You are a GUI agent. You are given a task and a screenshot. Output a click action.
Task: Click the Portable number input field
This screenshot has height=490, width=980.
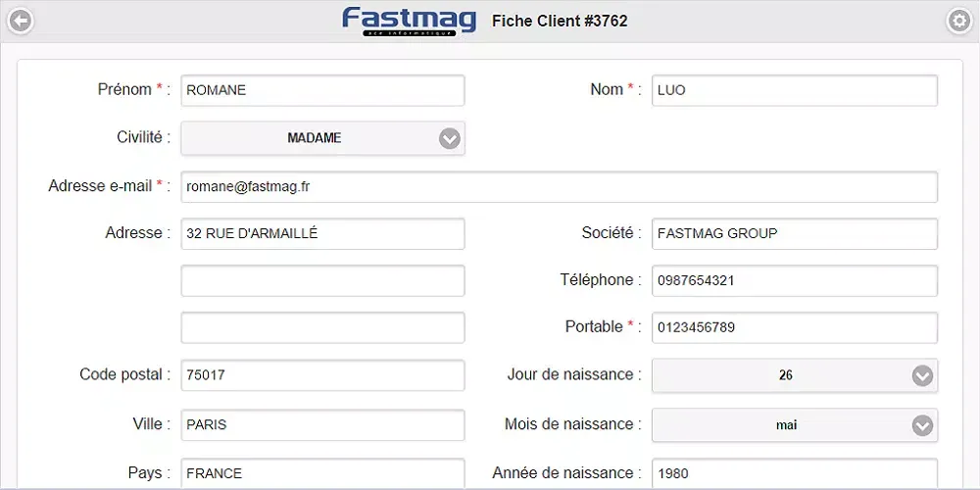tap(794, 327)
